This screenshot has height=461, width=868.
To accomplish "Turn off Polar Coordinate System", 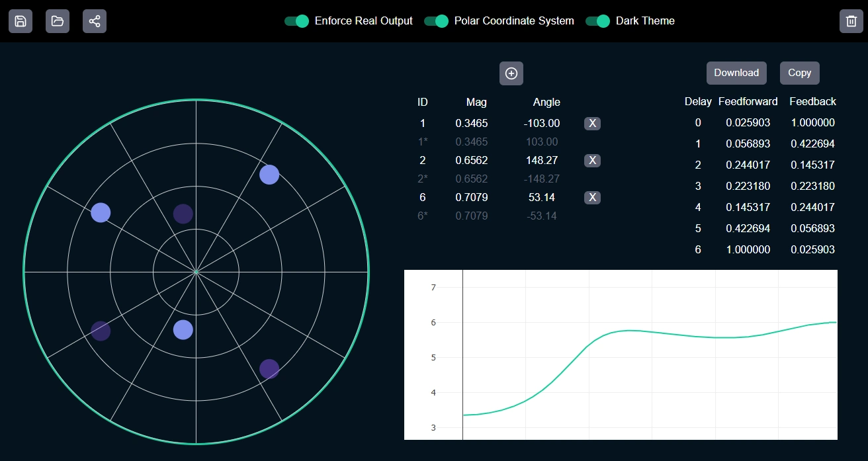I will pos(436,21).
